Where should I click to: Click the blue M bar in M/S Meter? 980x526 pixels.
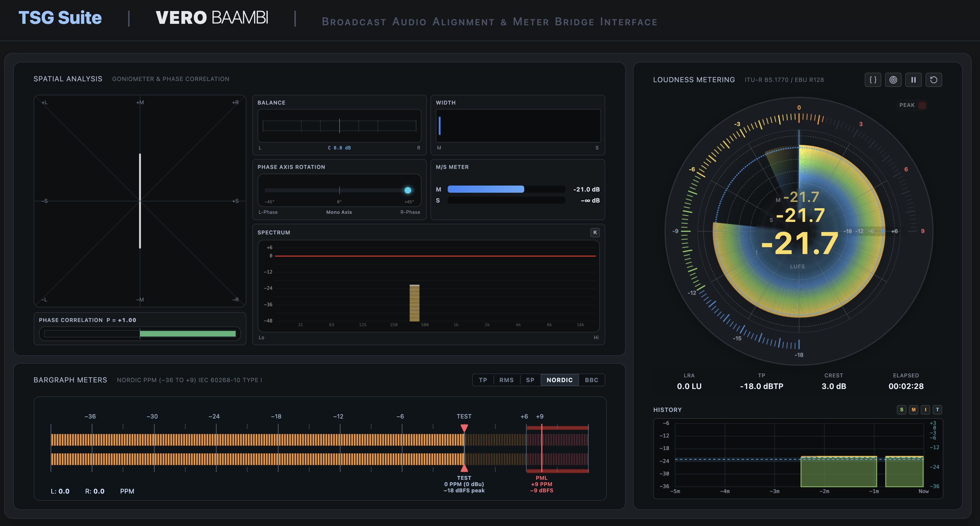(486, 189)
